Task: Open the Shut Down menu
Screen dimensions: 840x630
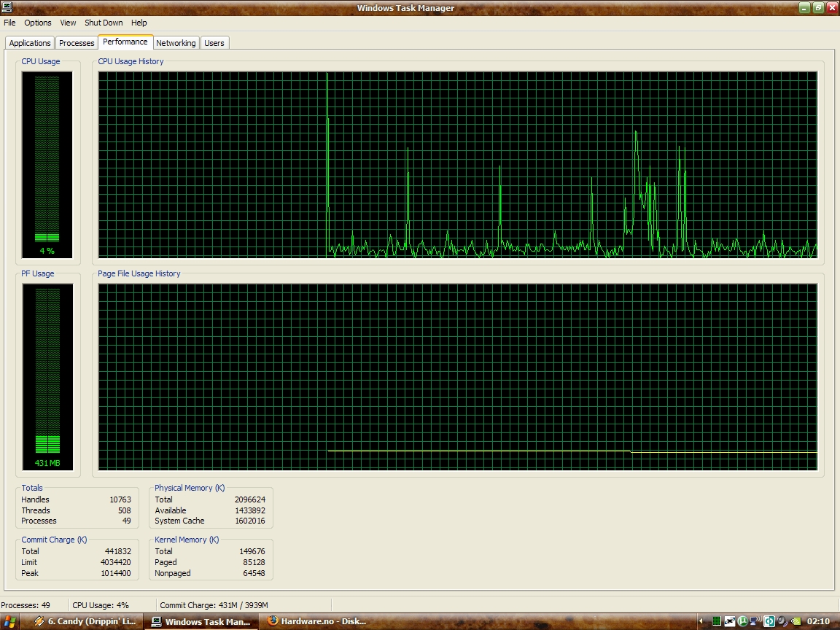Action: [104, 23]
